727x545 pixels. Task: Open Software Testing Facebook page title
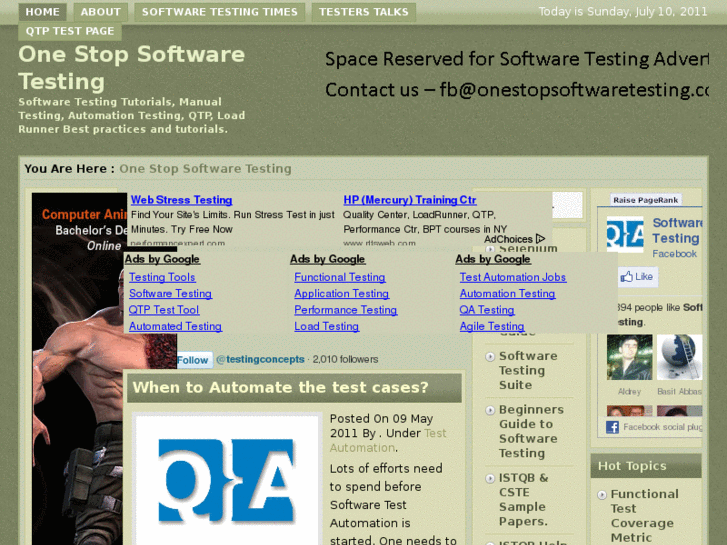677,231
